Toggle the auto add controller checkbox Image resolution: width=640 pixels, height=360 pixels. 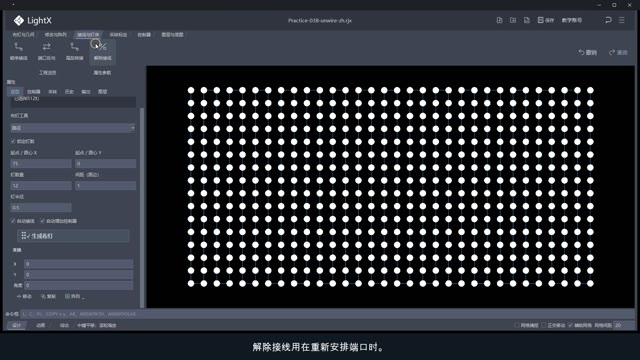(x=42, y=221)
